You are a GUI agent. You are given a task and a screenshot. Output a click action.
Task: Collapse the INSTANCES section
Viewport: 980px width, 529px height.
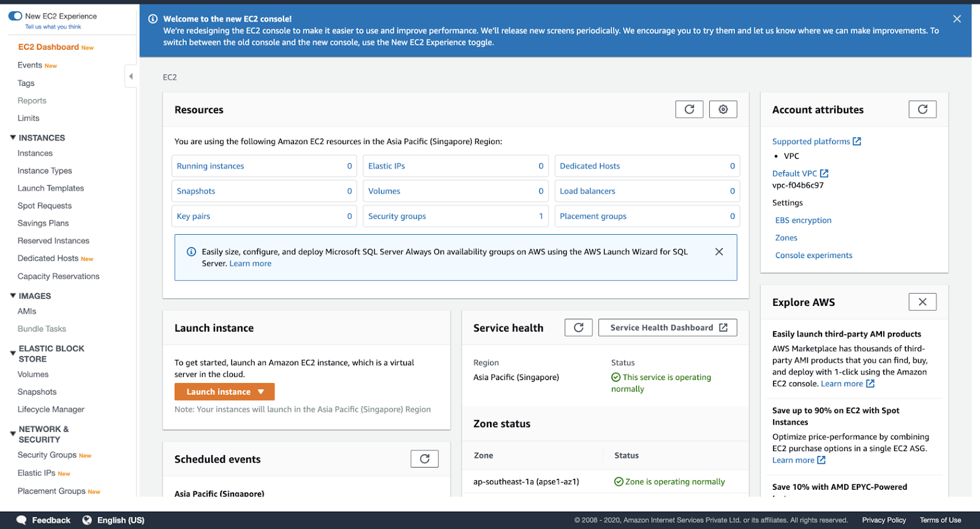coord(13,138)
